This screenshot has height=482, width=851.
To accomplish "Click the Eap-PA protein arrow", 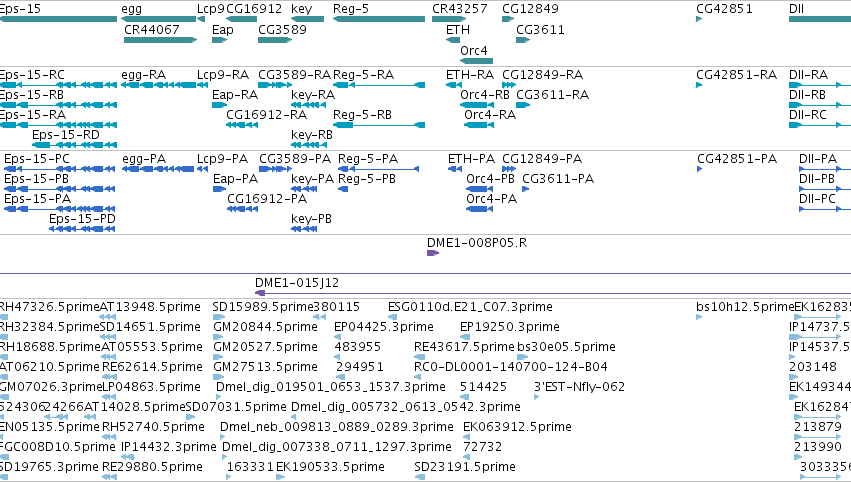I will click(x=219, y=189).
